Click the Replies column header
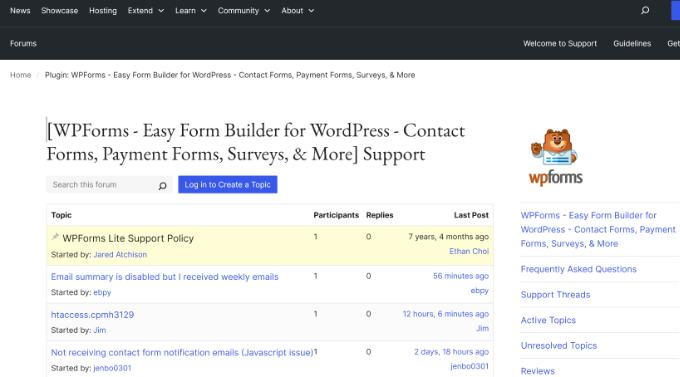 coord(379,215)
